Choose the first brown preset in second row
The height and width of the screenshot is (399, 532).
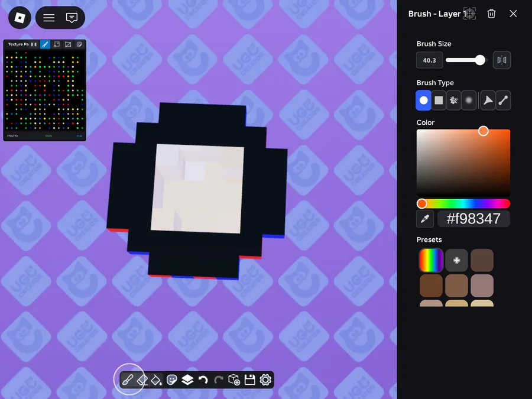[x=431, y=286]
